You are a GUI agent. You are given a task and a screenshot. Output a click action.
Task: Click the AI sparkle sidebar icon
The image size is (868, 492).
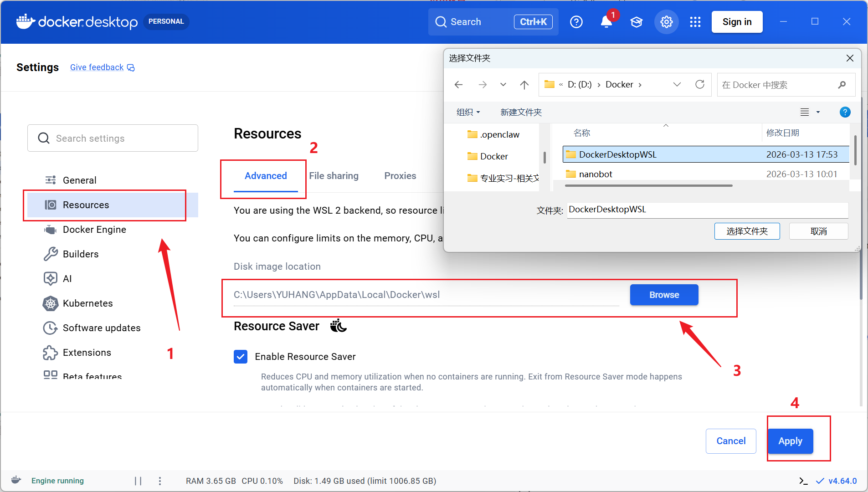51,279
